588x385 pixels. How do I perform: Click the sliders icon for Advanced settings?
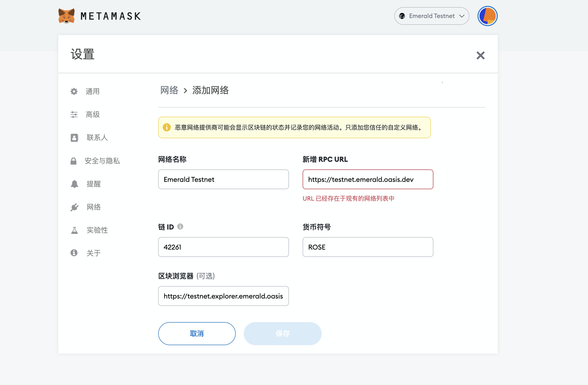tap(74, 114)
